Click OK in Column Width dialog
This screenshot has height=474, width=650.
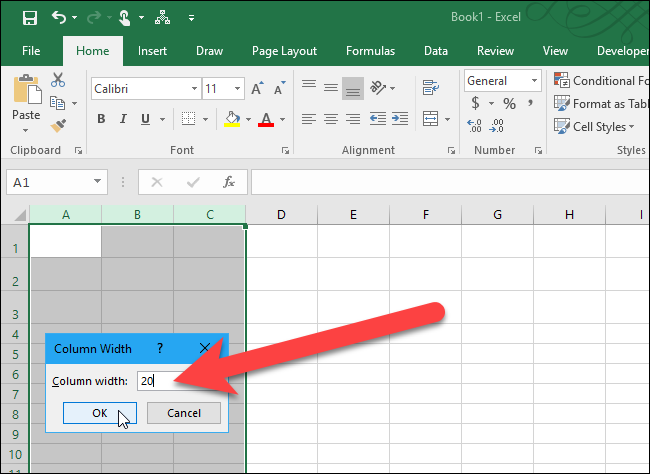[100, 413]
